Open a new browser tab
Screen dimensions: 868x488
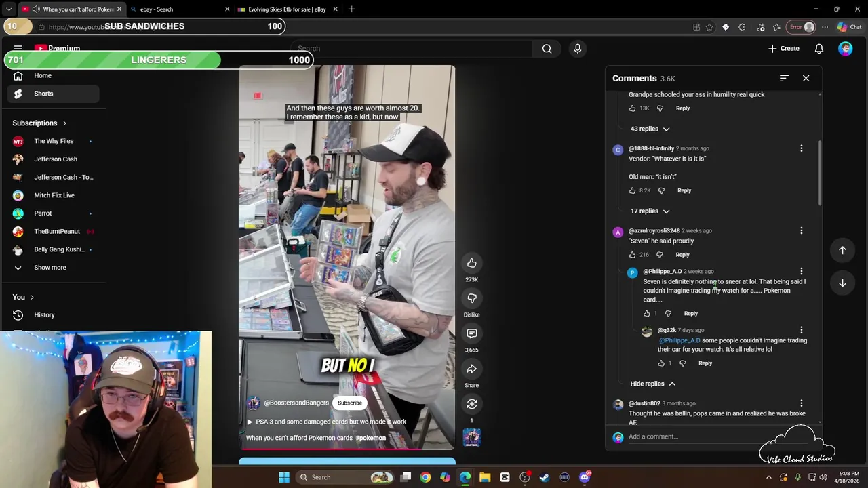click(x=351, y=9)
